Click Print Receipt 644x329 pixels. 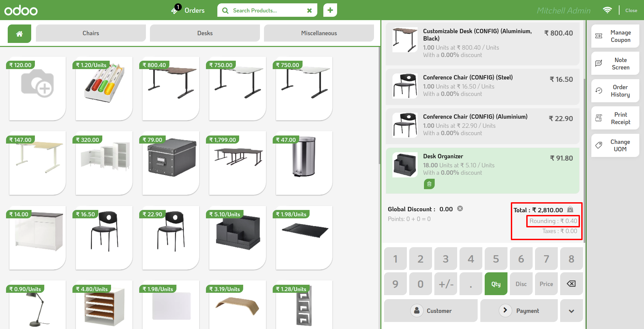(x=615, y=118)
